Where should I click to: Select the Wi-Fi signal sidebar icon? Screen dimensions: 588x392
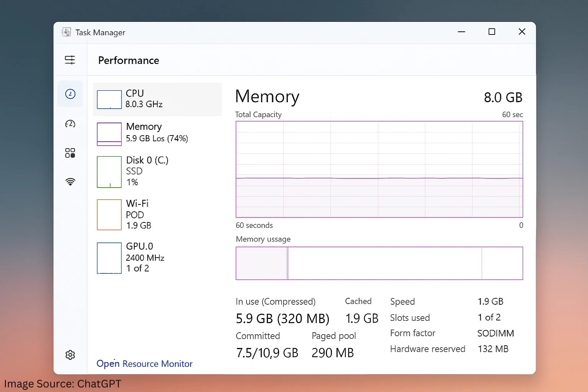point(70,182)
